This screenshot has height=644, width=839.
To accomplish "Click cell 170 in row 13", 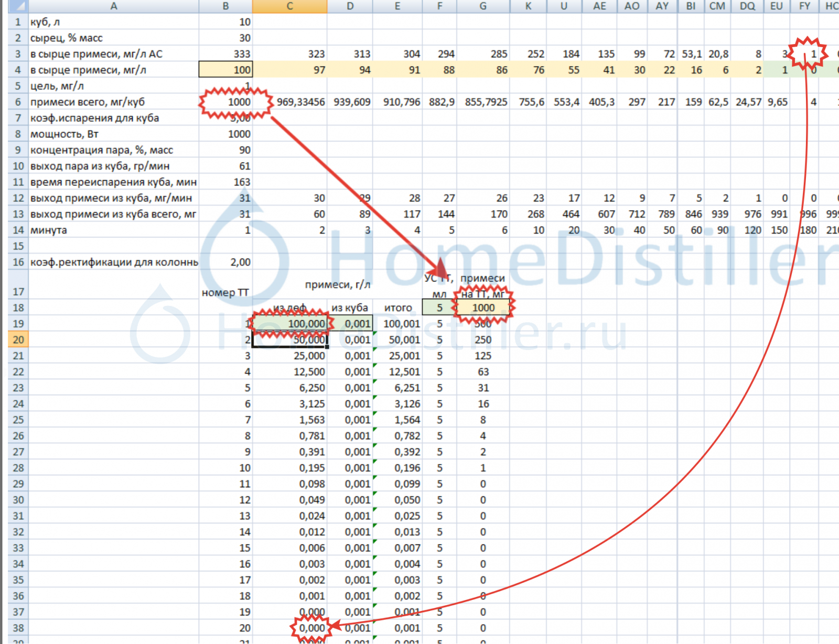I will (x=483, y=214).
